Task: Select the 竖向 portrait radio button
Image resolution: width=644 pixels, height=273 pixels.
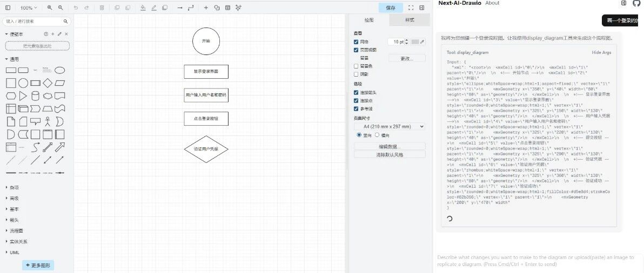Action: point(359,135)
